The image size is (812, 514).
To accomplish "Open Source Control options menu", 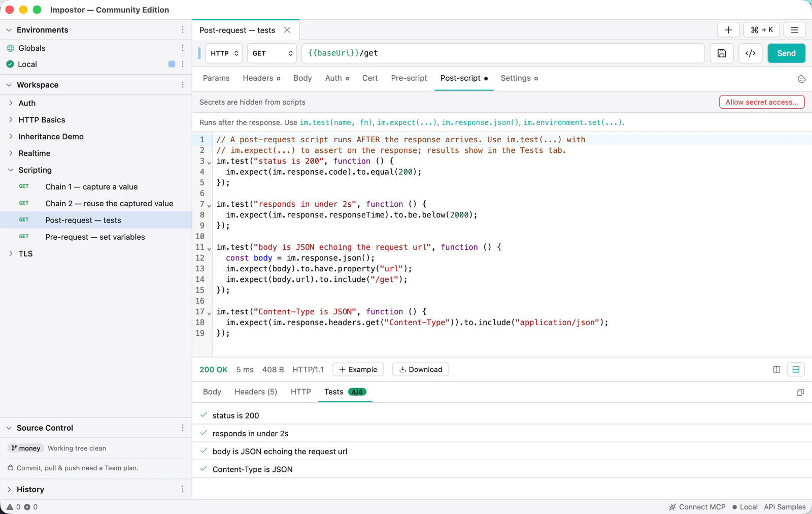I will pos(183,428).
